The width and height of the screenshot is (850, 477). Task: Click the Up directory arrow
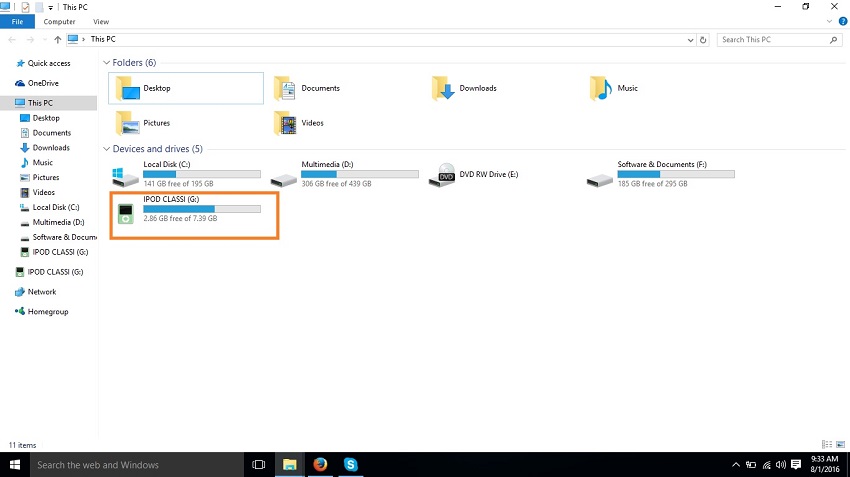(x=58, y=40)
